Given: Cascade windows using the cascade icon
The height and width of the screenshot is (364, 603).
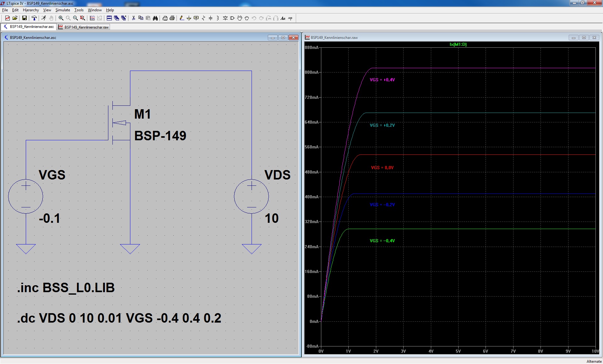Looking at the screenshot, I should [117, 18].
